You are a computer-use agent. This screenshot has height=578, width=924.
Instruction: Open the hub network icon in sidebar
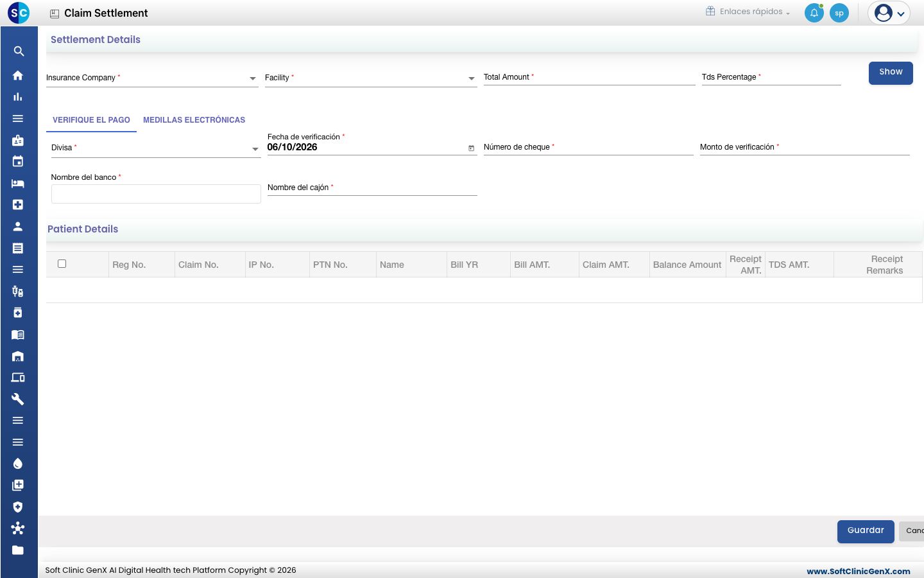pyautogui.click(x=18, y=528)
